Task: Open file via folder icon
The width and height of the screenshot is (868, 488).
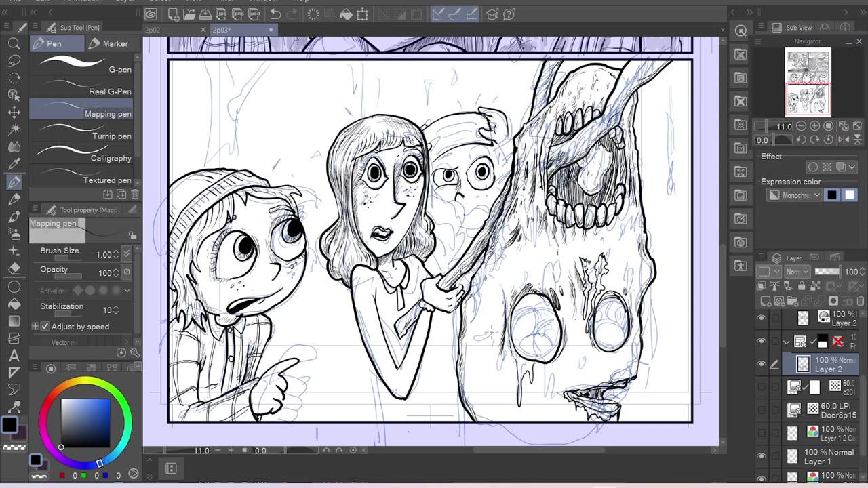Action: [189, 14]
